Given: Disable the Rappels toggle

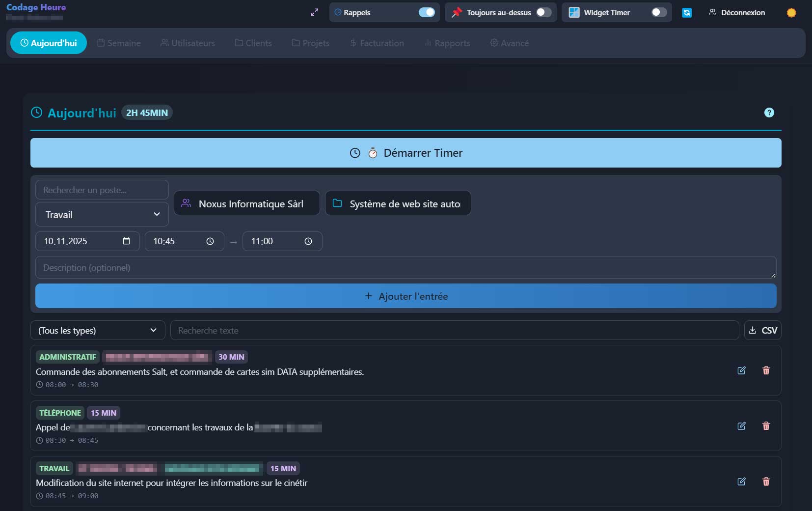Looking at the screenshot, I should point(426,13).
